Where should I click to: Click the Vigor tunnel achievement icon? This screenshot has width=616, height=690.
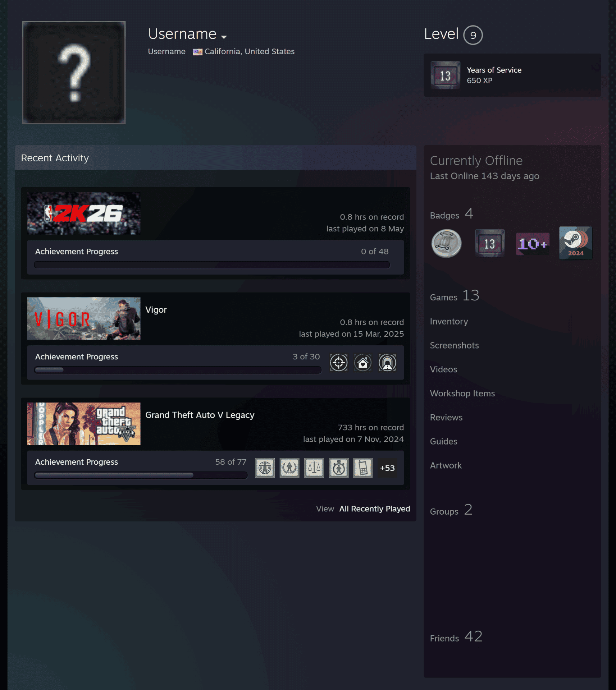click(387, 363)
